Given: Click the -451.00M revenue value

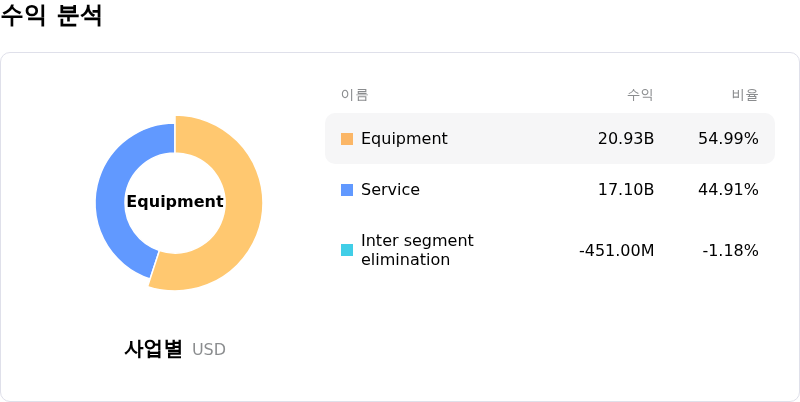Looking at the screenshot, I should (617, 250).
